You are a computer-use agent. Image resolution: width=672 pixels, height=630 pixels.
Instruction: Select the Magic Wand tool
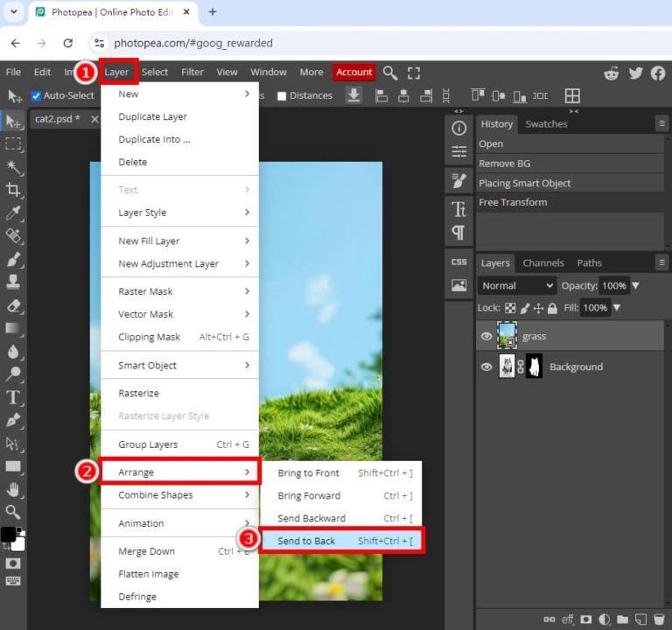13,167
